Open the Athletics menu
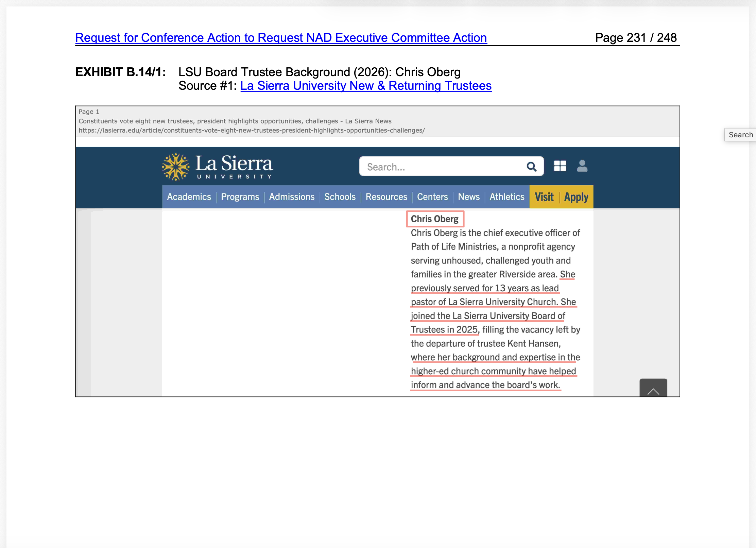 [507, 197]
